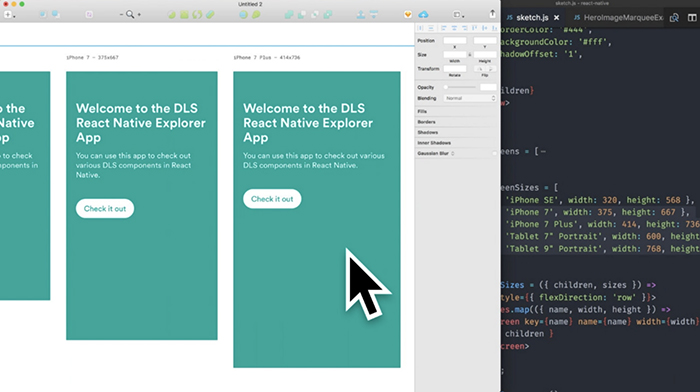Click the Opacity slider handle
Viewport: 700px width, 392px height.
(x=446, y=88)
